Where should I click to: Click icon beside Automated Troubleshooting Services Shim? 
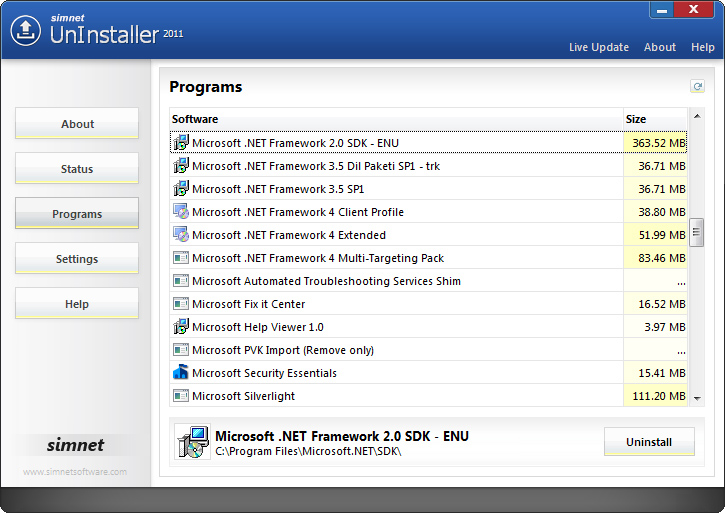(x=181, y=281)
